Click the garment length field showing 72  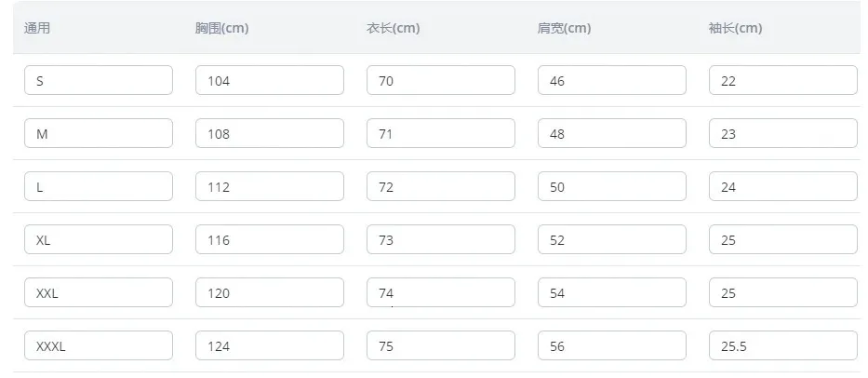(441, 187)
